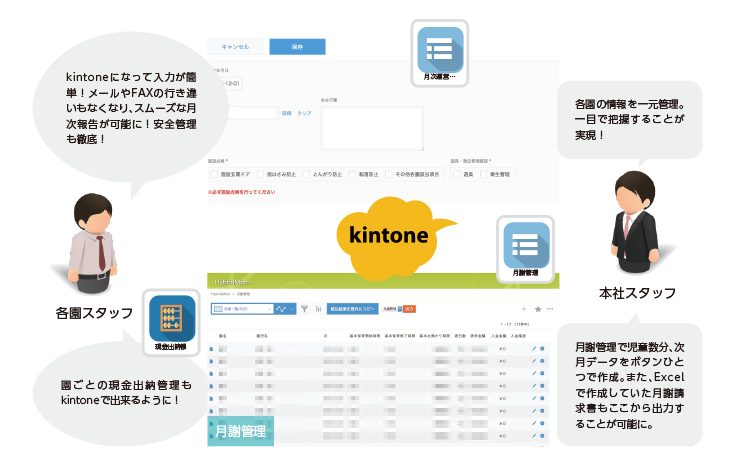Click the pencil edit icon in the sixth row
Image resolution: width=730 pixels, height=467 pixels.
534,411
